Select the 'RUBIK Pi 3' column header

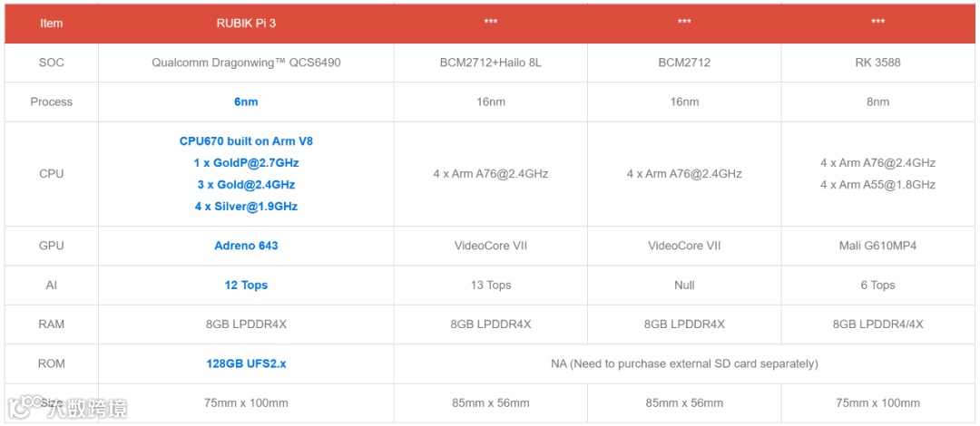[x=246, y=23]
